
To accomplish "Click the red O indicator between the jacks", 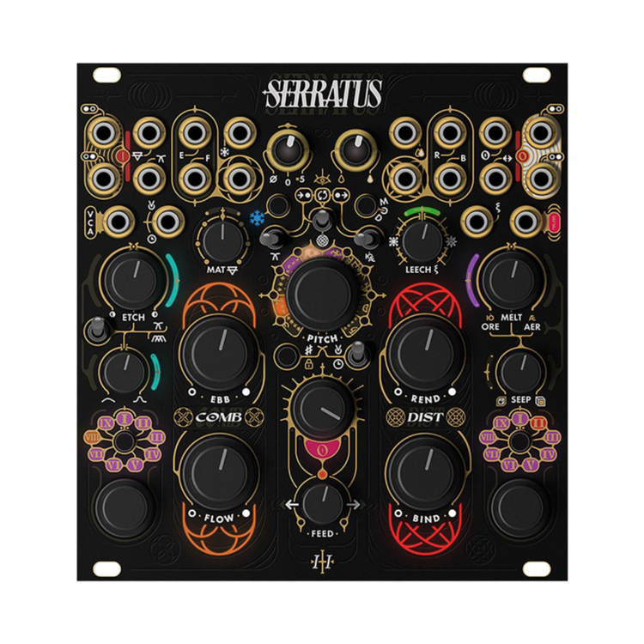I will [x=522, y=156].
